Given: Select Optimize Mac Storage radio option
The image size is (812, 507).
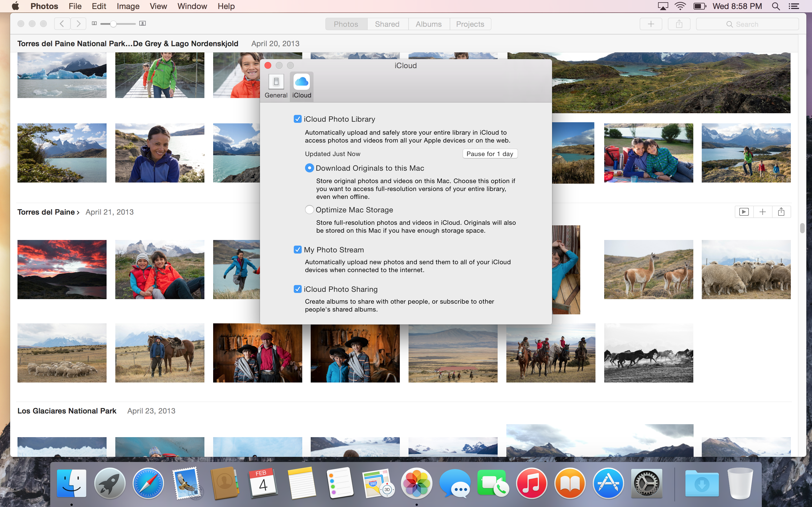Looking at the screenshot, I should click(x=309, y=210).
